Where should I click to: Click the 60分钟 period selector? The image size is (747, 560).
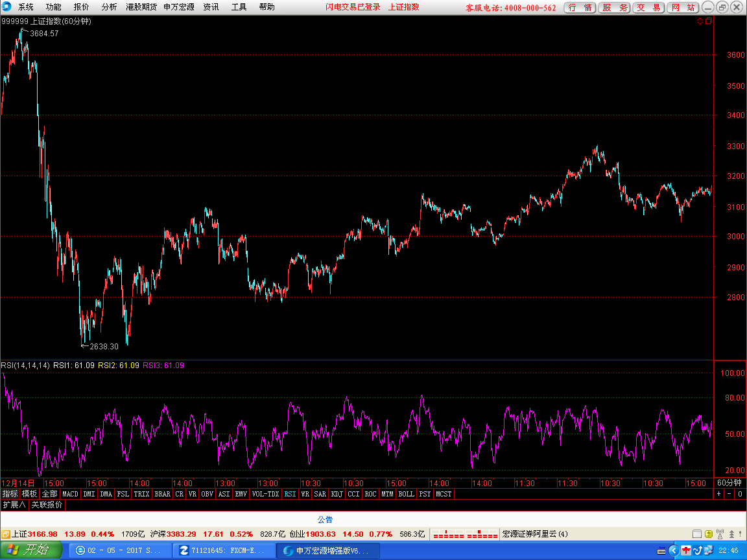[729, 483]
